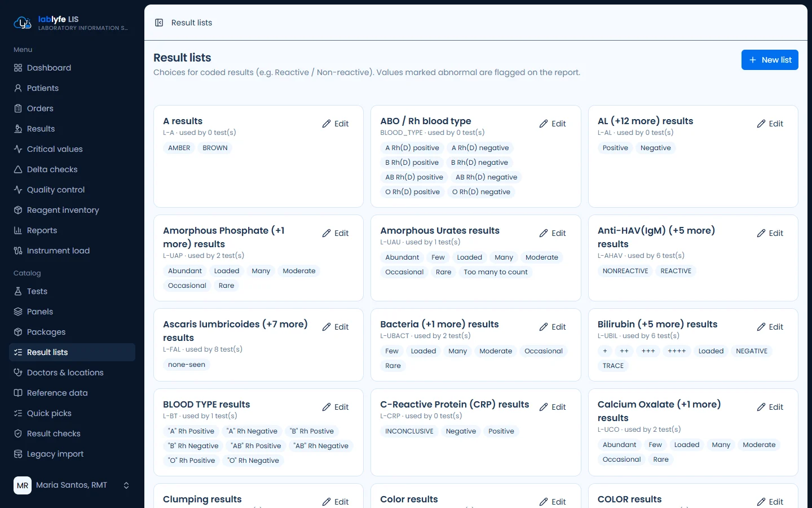Select Result lists in the sidebar
This screenshot has height=508, width=812.
click(x=72, y=352)
